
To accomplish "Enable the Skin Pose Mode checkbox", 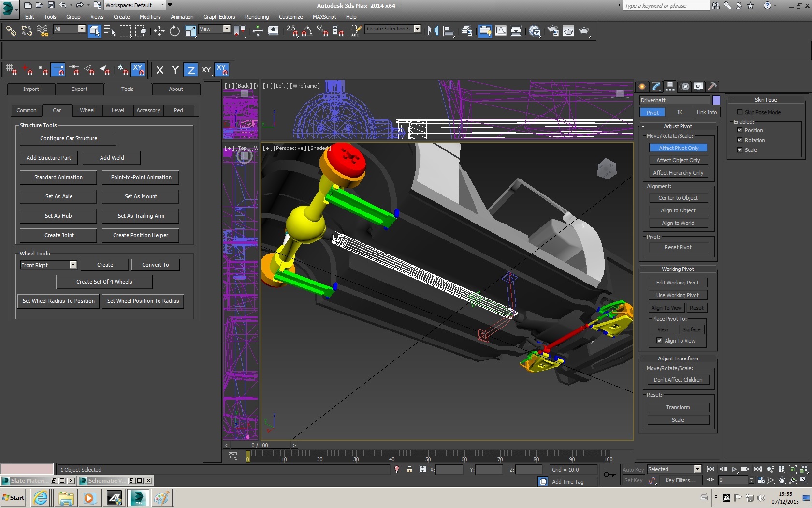I will point(739,112).
